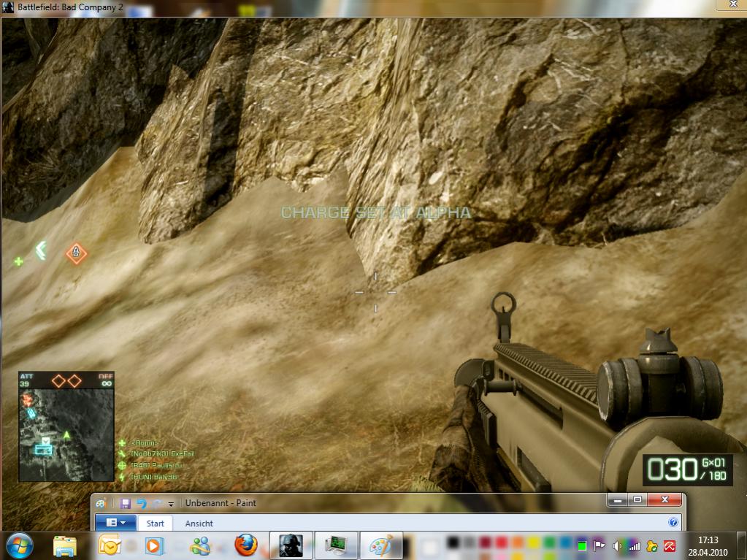Open the Customize Quick Access Toolbar arrow
This screenshot has width=747, height=560.
click(171, 504)
